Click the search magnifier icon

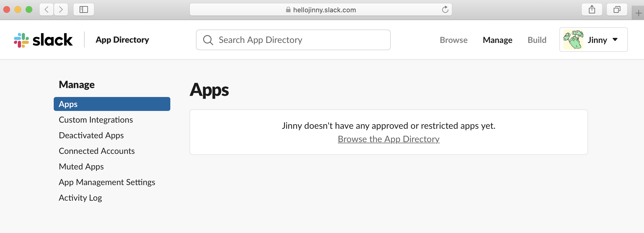208,40
